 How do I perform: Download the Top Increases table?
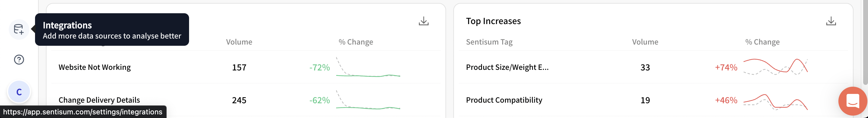831,21
